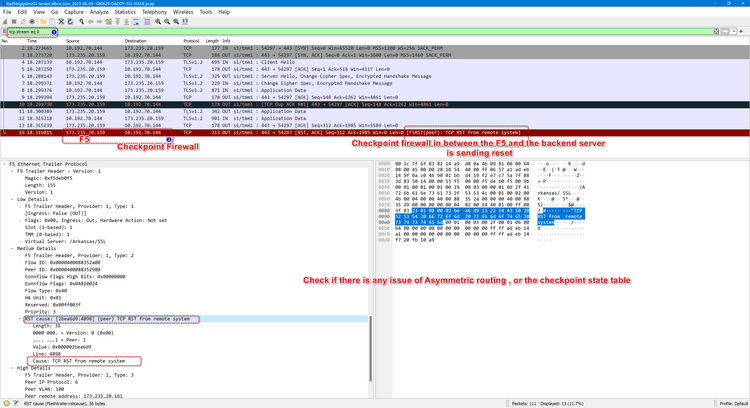Reload this capture file
This screenshot has height=408, width=750.
tap(70, 22)
